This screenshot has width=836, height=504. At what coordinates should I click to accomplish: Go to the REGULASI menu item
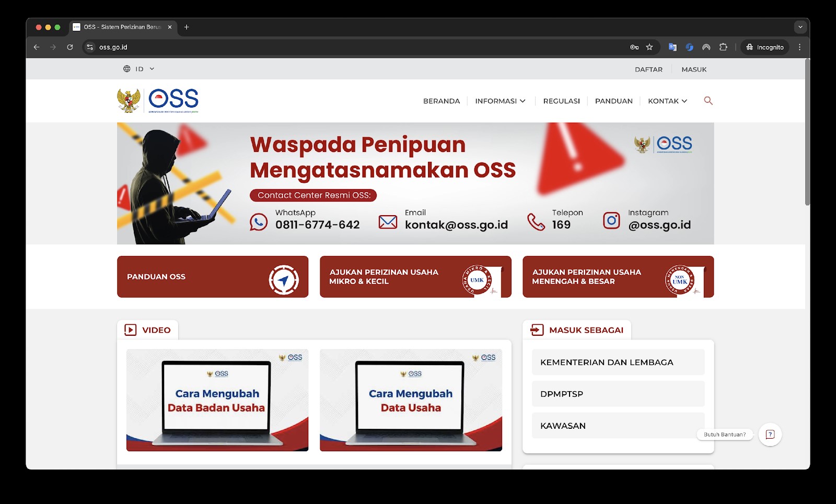click(561, 101)
